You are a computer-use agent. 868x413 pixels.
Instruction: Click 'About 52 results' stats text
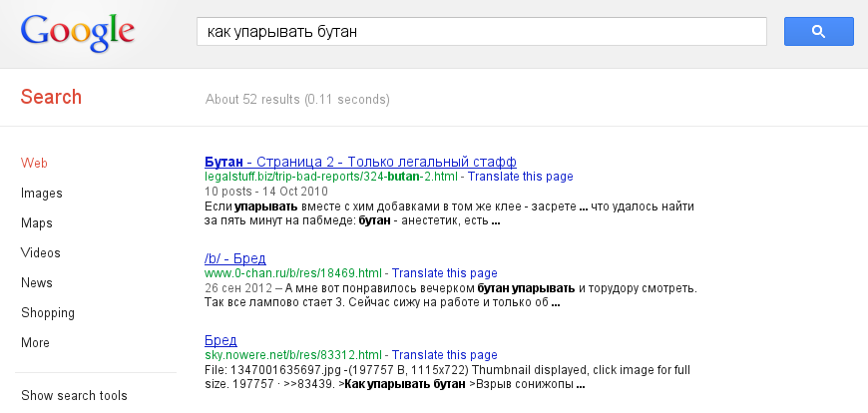pos(298,100)
